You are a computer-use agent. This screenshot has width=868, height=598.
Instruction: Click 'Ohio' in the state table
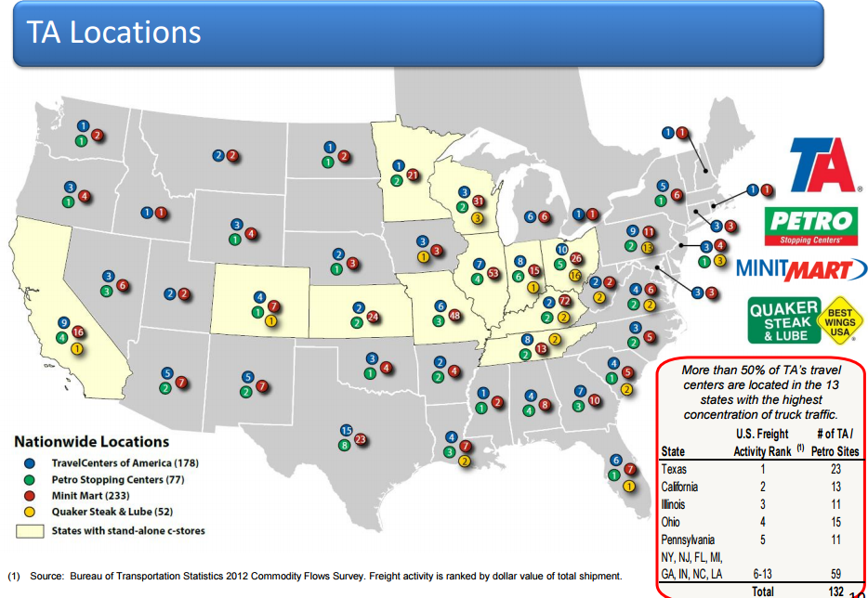point(670,522)
